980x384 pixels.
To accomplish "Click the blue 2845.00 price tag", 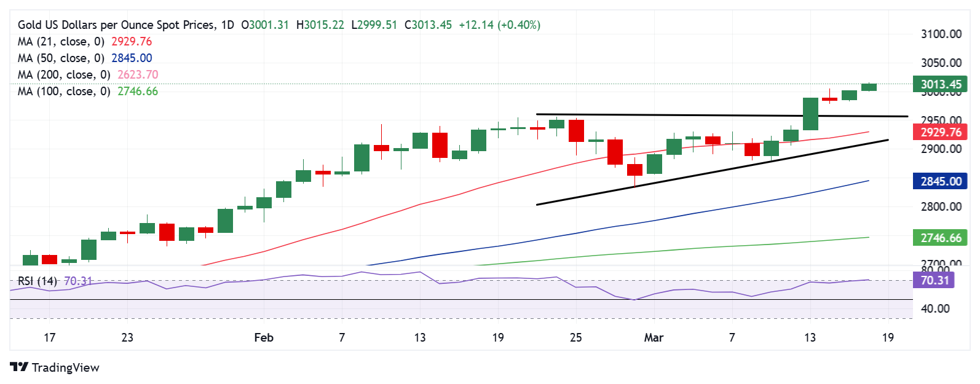I will [x=940, y=181].
